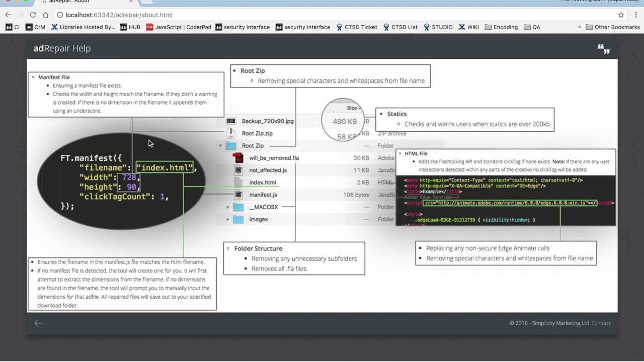Reload the page with the refresh icon
The height and width of the screenshot is (362, 644).
pyautogui.click(x=33, y=15)
